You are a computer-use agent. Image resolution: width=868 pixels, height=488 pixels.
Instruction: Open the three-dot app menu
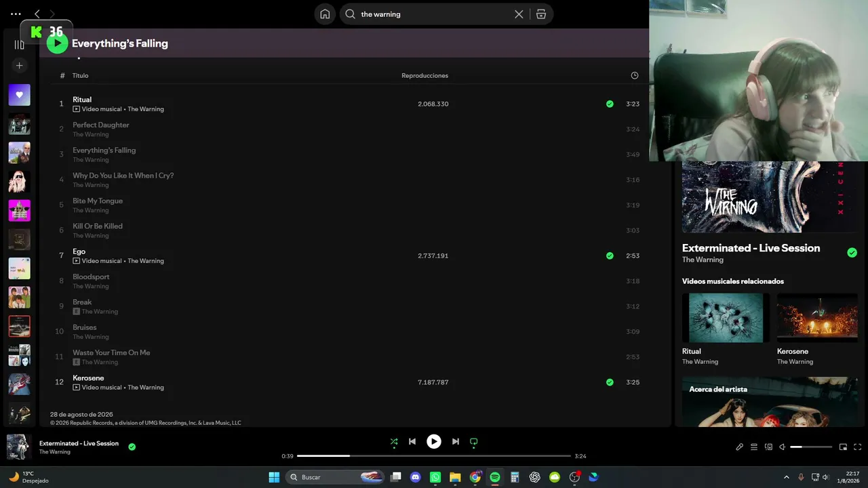point(16,14)
